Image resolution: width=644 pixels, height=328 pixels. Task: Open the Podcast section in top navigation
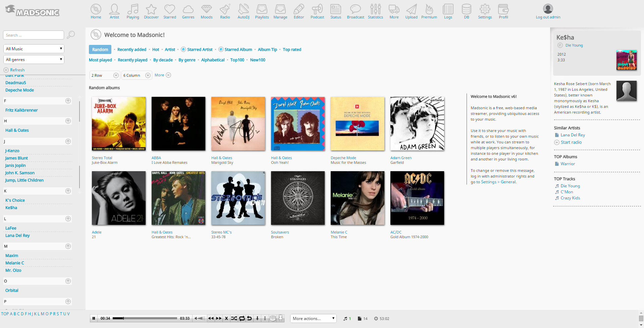click(317, 11)
